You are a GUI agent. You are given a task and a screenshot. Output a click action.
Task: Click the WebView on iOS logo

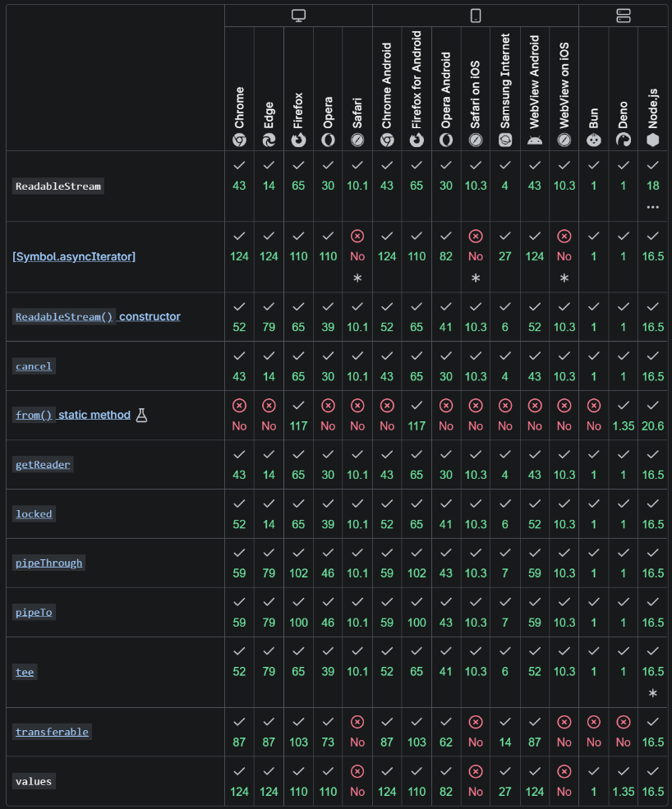coord(564,140)
